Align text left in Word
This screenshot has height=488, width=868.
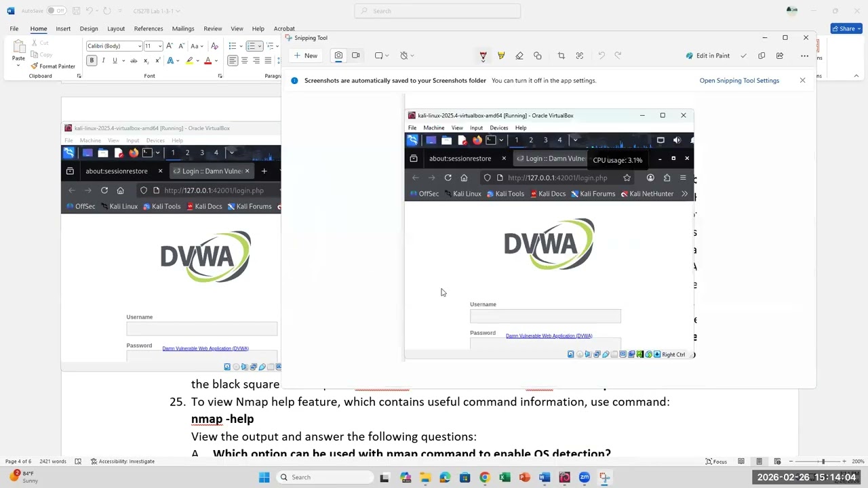click(232, 60)
